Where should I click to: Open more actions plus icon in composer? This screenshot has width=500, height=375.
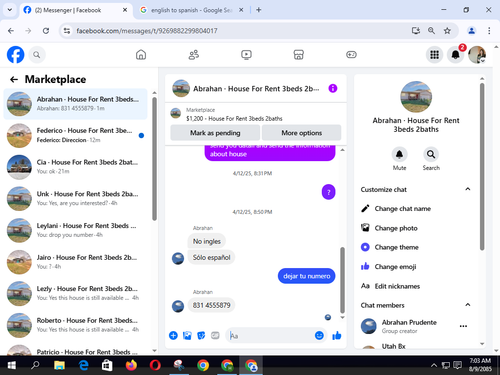173,335
